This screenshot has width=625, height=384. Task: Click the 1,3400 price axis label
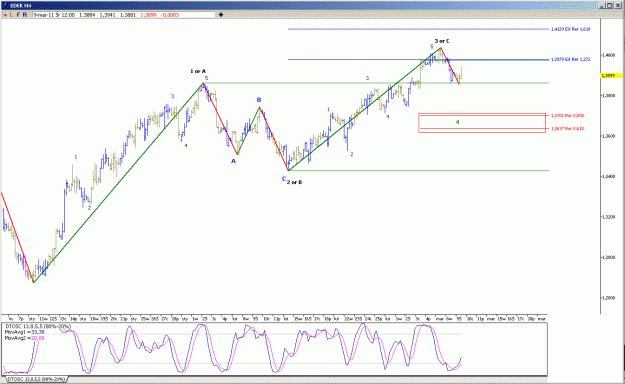pyautogui.click(x=609, y=177)
